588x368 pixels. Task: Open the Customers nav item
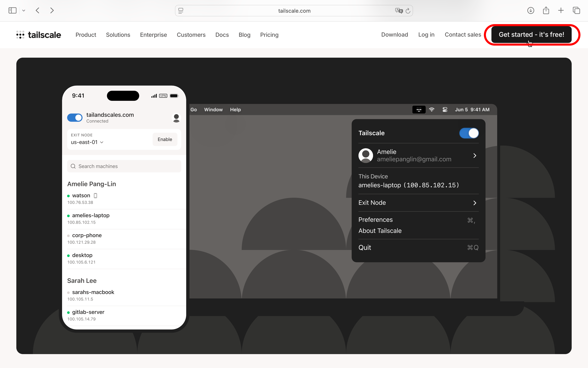point(191,35)
